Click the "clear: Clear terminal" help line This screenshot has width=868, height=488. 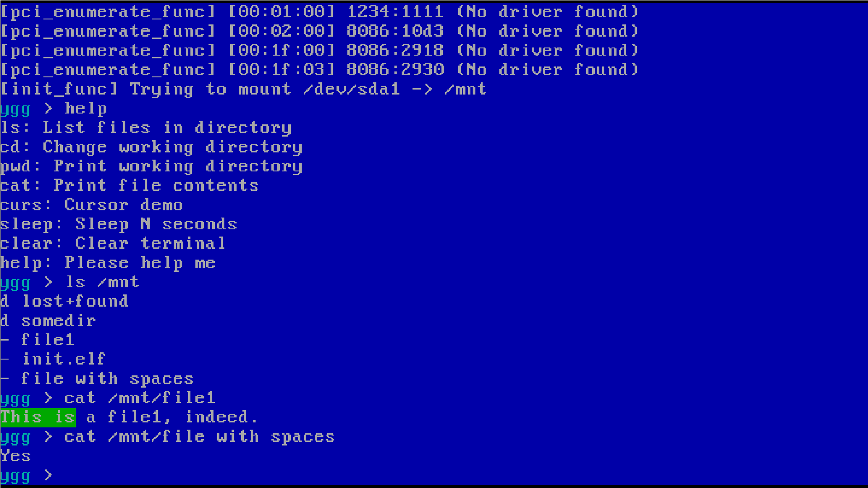(113, 243)
